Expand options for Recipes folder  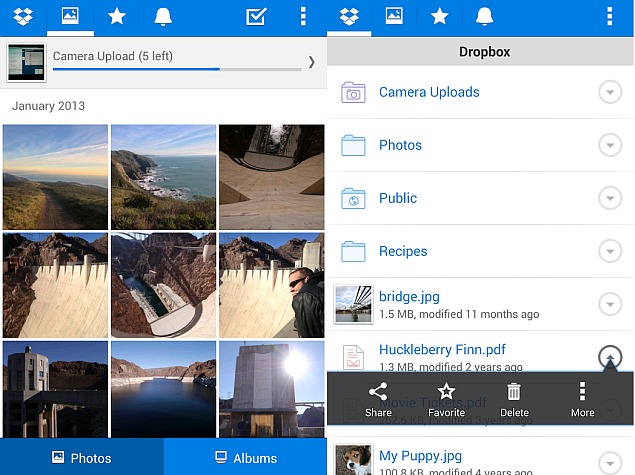tap(610, 251)
